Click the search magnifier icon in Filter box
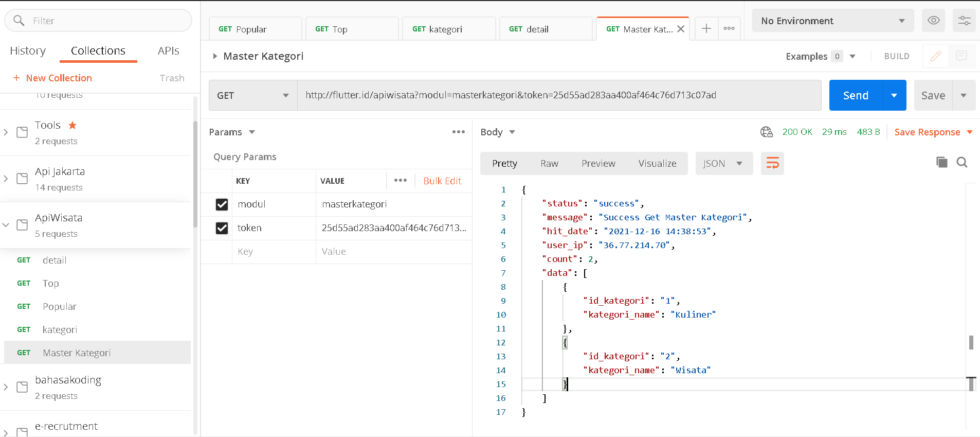 tap(19, 21)
